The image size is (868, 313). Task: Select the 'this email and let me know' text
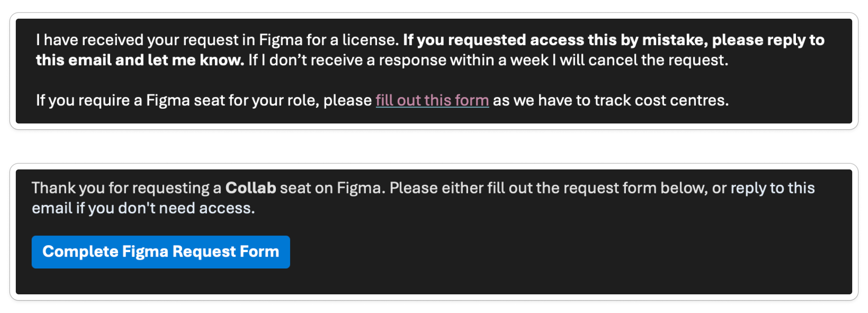pyautogui.click(x=140, y=60)
